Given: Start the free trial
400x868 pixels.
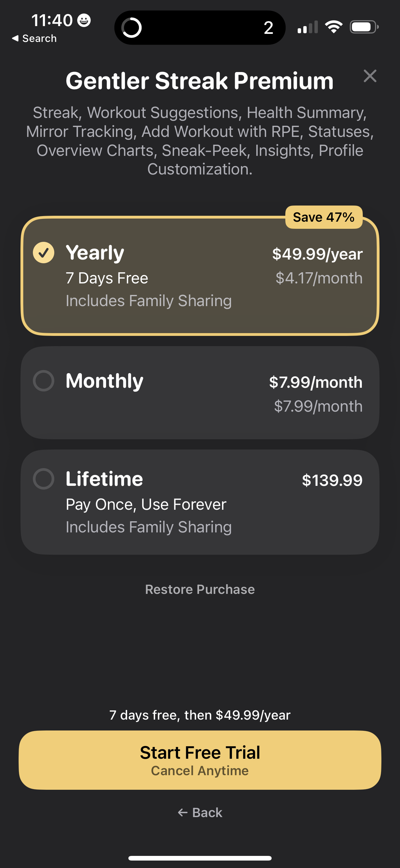Looking at the screenshot, I should (x=200, y=760).
